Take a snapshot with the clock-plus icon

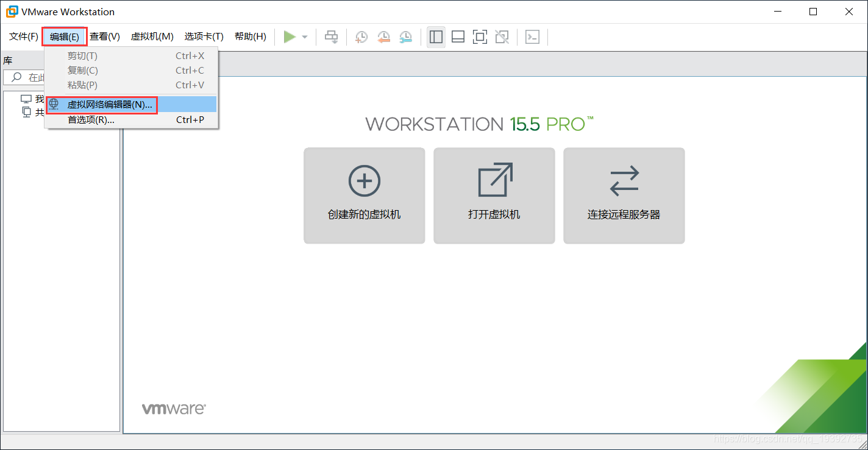click(x=361, y=37)
